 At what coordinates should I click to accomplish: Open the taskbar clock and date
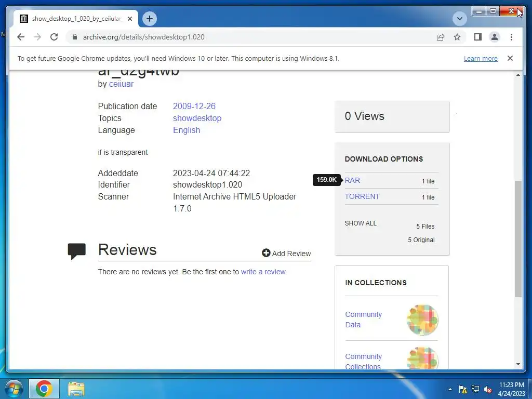511,389
